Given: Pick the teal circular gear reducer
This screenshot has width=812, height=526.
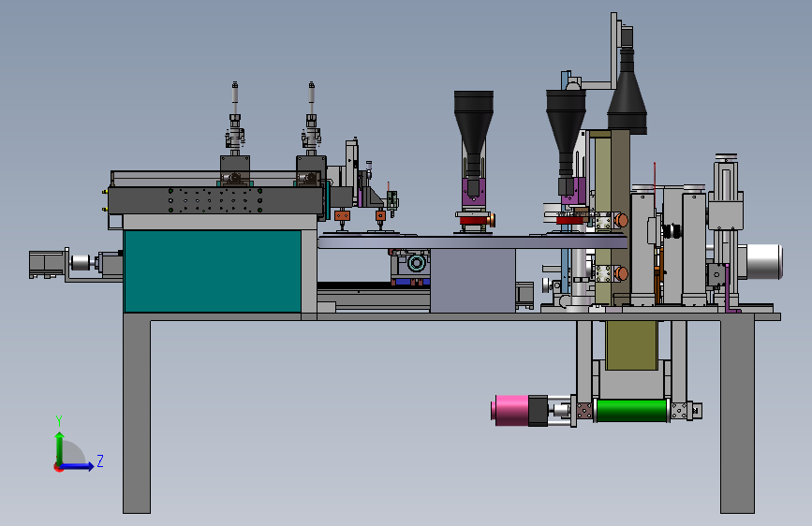Looking at the screenshot, I should (x=417, y=263).
